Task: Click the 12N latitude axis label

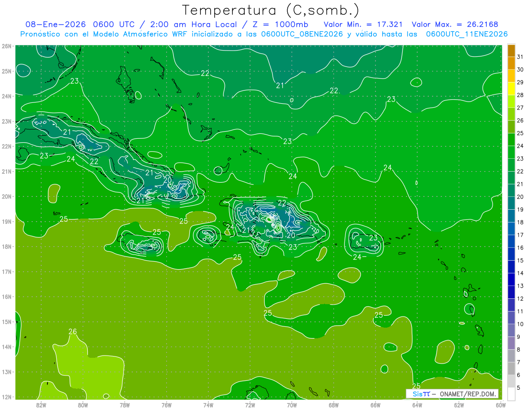Action: (7, 397)
